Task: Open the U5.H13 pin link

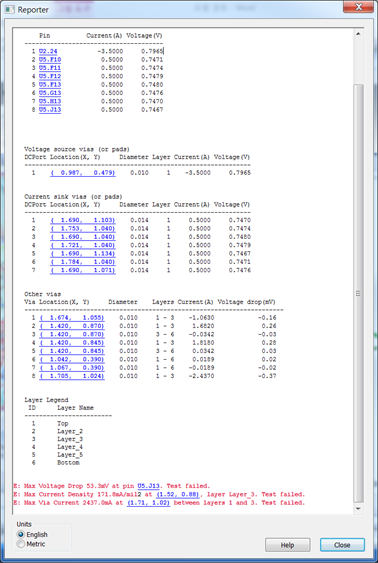Action: coord(50,101)
